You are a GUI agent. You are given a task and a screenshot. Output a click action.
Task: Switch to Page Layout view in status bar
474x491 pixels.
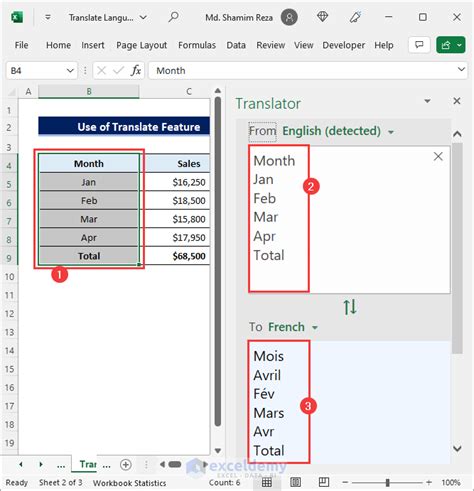(295, 482)
